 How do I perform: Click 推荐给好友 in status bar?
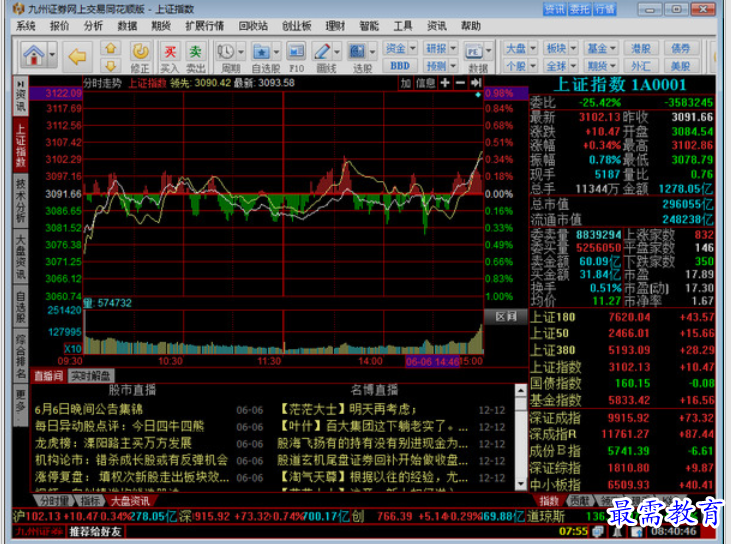point(95,531)
